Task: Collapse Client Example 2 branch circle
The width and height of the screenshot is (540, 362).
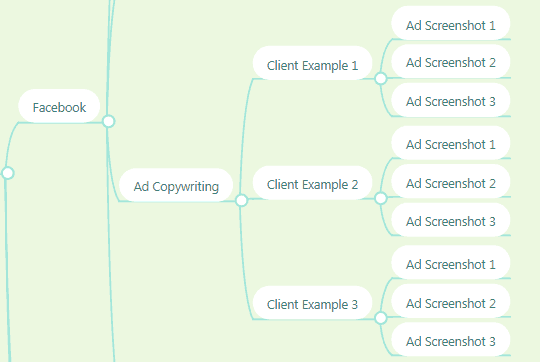Action: pos(381,198)
